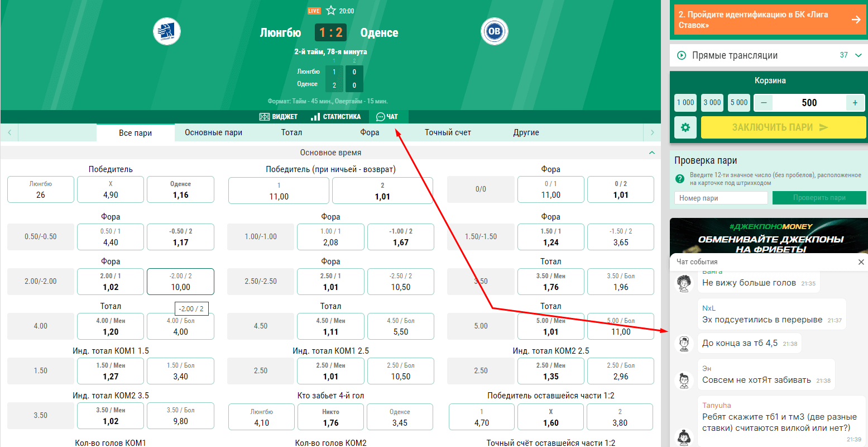Screen dimensions: 868x447
Task: Click the help icon in Проверка пари
Action: pyautogui.click(x=680, y=179)
